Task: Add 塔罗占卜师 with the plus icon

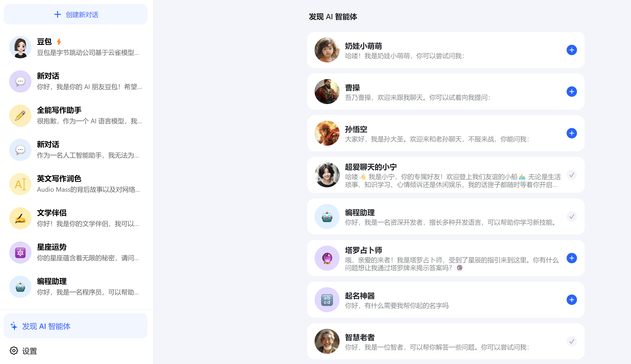Action: [572, 258]
